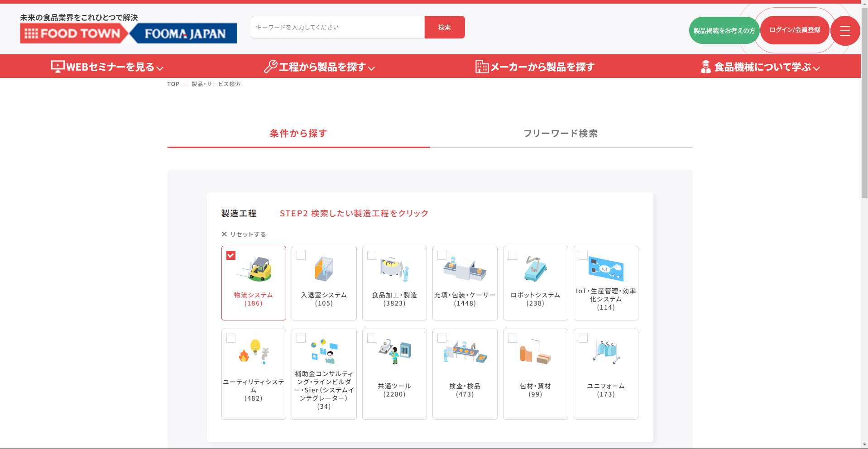The image size is (868, 449).
Task: Click the 充填・包装・ケーサー (1448) label
Action: (x=465, y=299)
